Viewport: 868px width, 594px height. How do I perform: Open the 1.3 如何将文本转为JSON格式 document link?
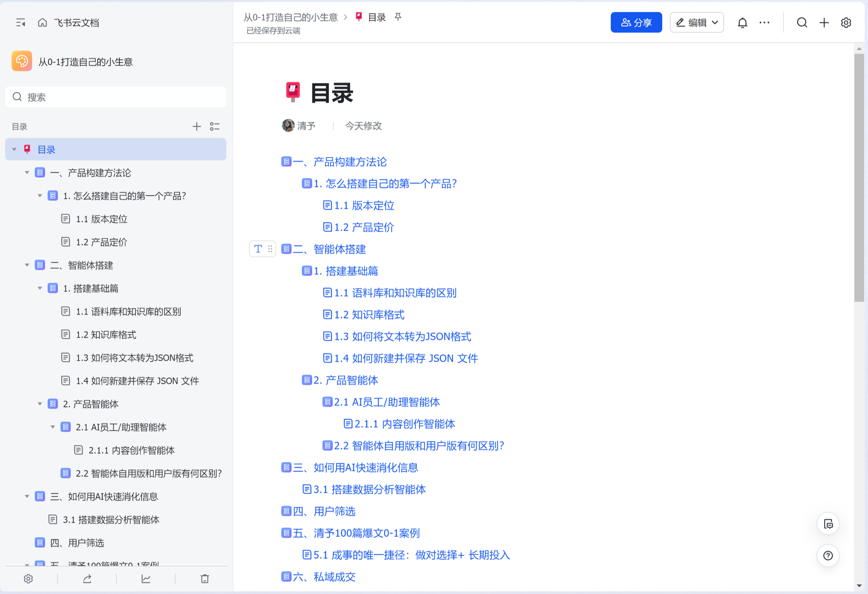402,336
